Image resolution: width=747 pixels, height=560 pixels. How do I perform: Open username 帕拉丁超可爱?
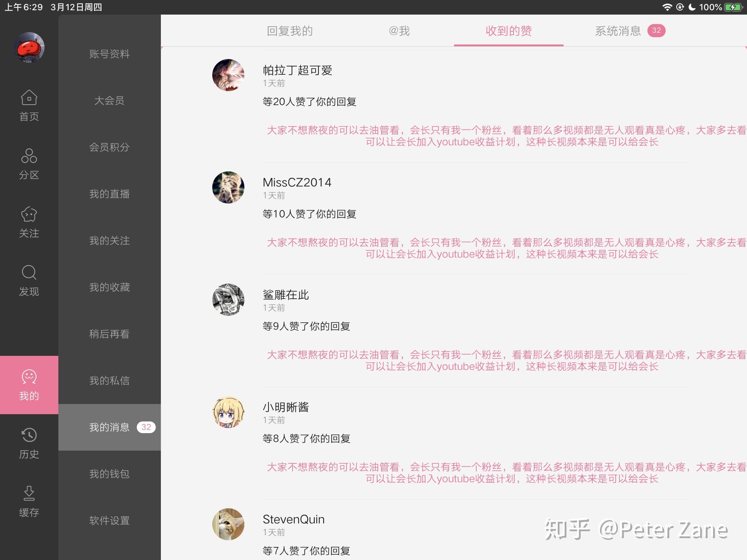click(x=298, y=70)
